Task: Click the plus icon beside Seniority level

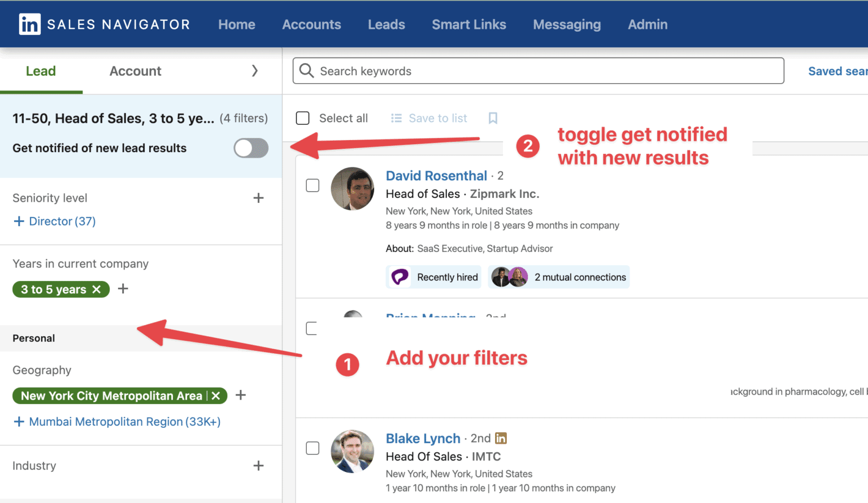Action: [259, 198]
